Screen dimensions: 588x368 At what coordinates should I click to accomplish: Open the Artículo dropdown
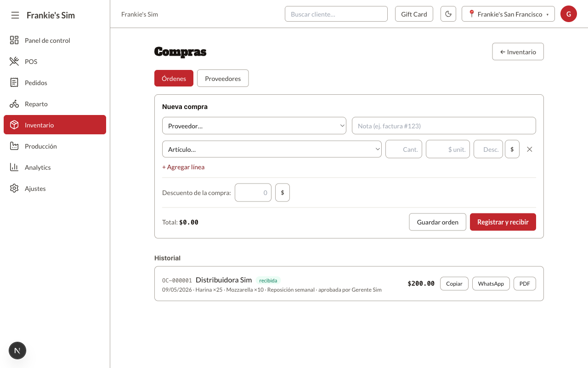click(x=272, y=149)
